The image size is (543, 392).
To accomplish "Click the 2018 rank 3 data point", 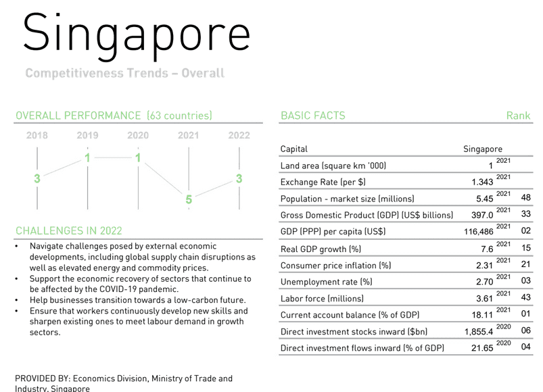I will click(37, 178).
